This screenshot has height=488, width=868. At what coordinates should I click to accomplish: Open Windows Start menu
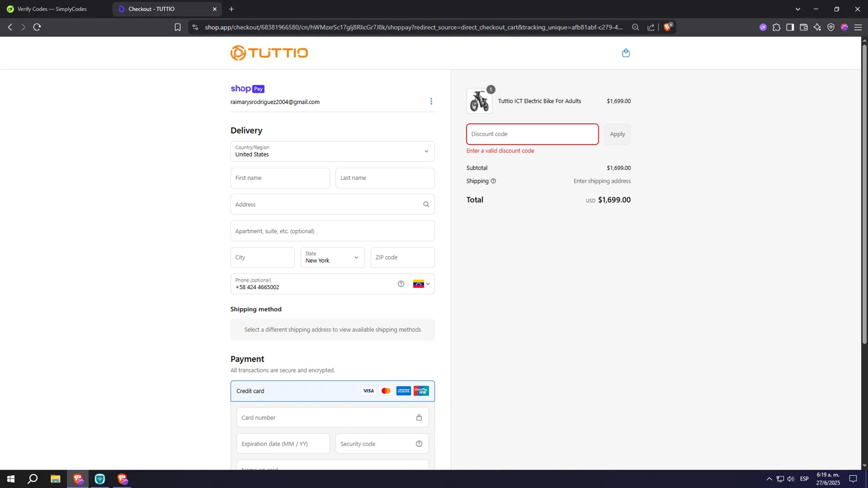point(10,479)
